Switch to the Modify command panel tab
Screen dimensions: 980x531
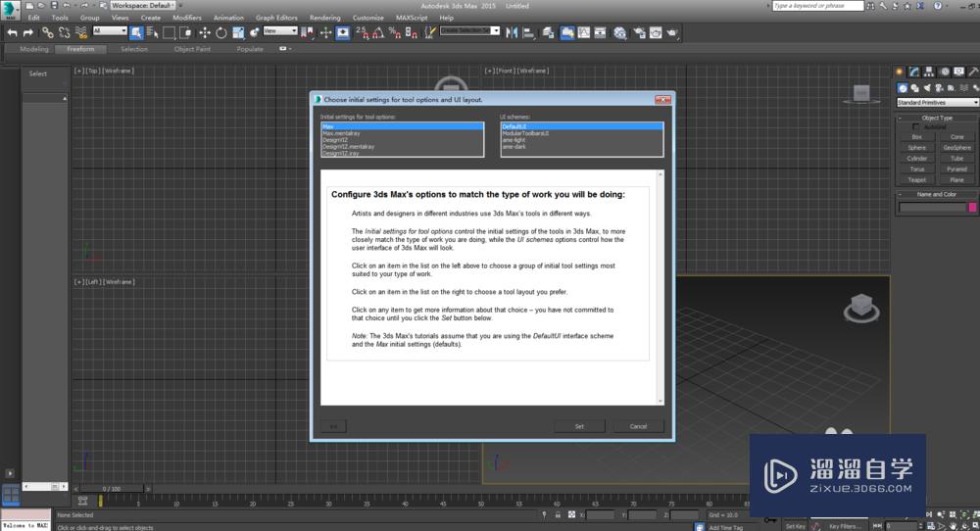pos(913,72)
